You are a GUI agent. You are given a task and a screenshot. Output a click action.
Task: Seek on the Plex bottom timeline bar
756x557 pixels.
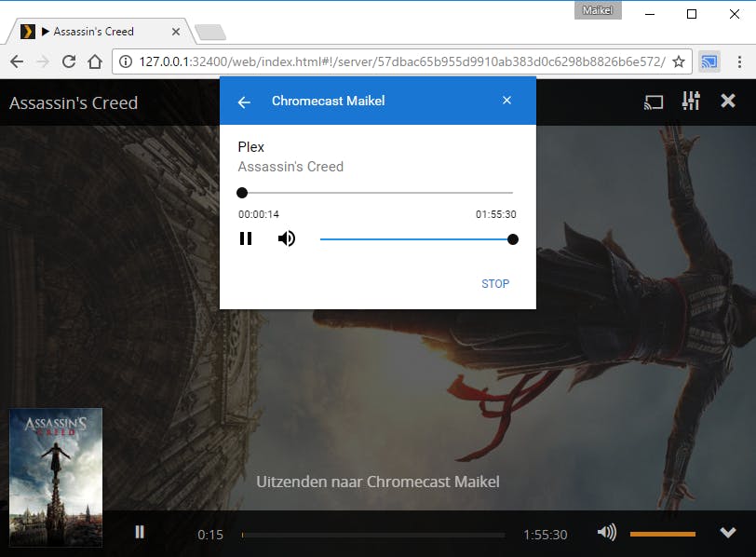(373, 535)
